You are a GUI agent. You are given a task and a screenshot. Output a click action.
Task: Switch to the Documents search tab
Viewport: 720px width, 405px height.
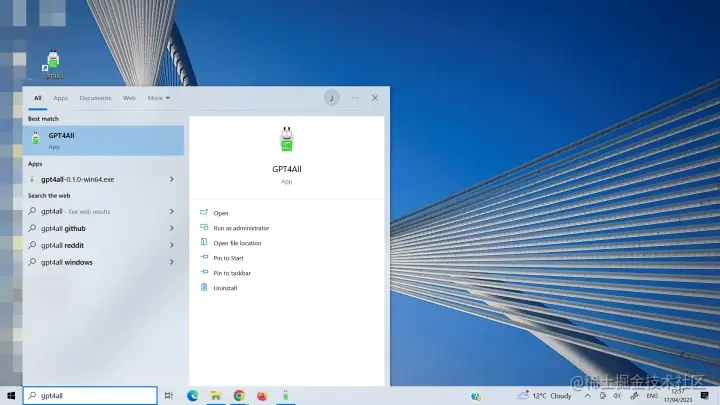pos(95,98)
